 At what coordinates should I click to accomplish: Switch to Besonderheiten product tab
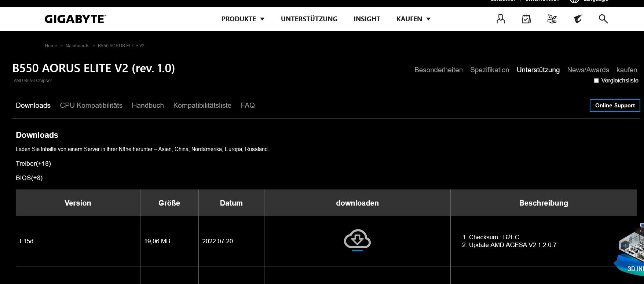pos(439,70)
